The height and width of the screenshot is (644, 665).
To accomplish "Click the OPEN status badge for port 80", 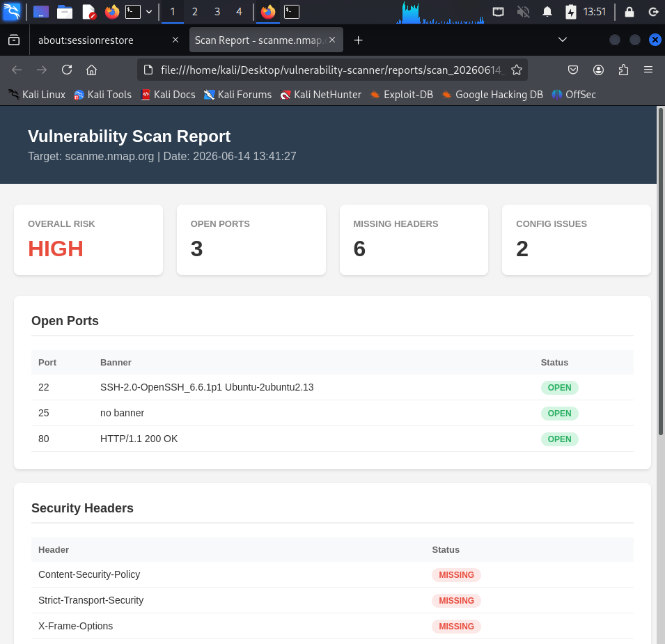I will pyautogui.click(x=559, y=439).
